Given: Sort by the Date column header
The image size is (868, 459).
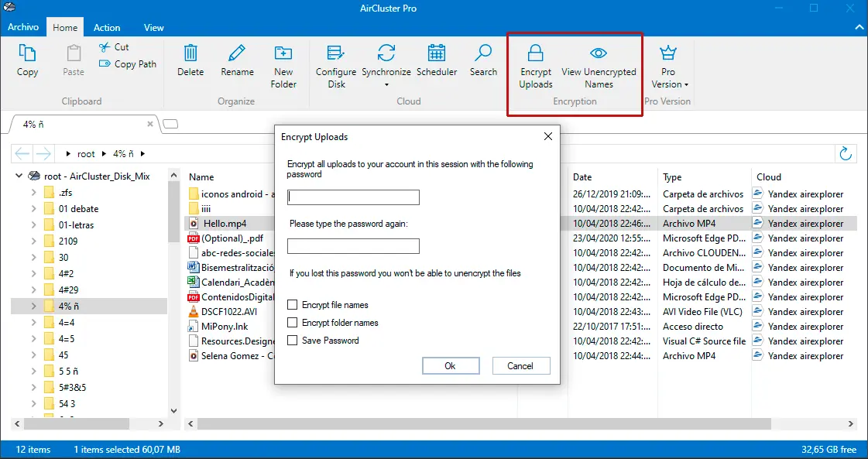Looking at the screenshot, I should pos(582,177).
